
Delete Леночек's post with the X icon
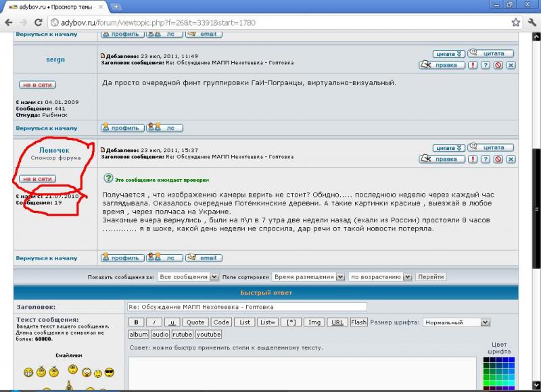pos(511,159)
